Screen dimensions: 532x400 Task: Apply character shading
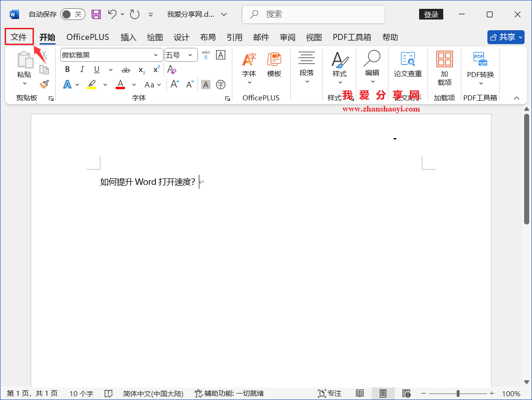tap(206, 85)
